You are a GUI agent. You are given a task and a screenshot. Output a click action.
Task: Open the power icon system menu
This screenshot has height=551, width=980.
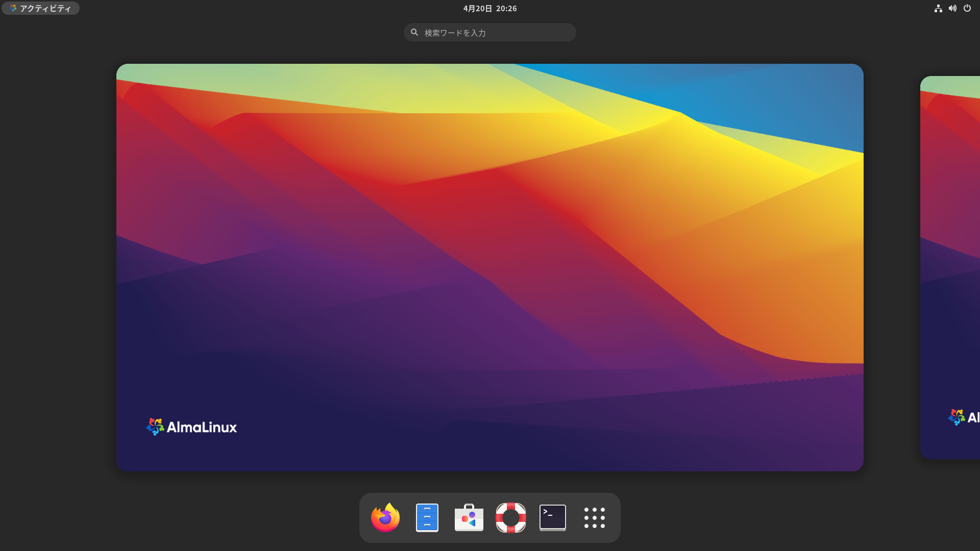[967, 8]
